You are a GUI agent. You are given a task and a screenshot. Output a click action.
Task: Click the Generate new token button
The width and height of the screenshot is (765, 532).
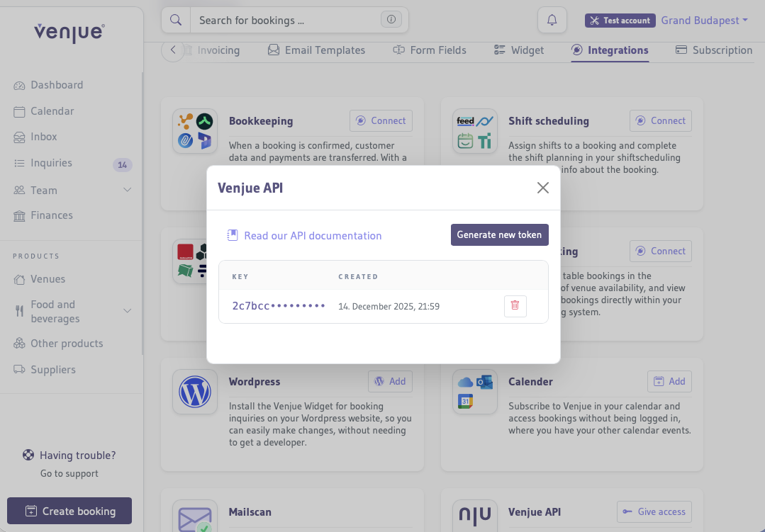[499, 234]
